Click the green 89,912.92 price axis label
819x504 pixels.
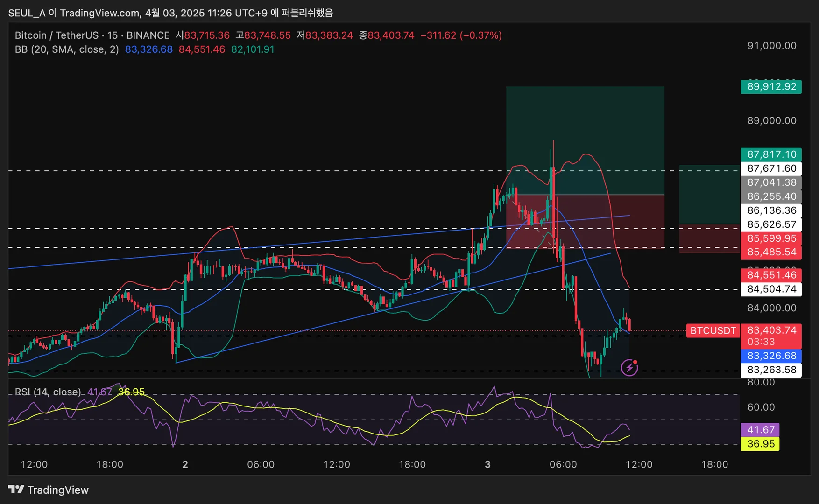tap(771, 87)
